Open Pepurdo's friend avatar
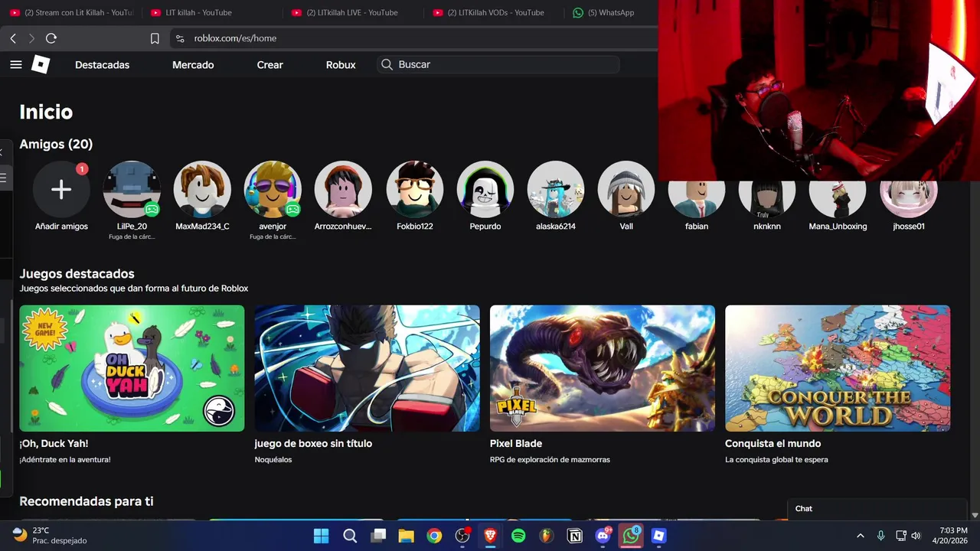This screenshot has height=551, width=980. [485, 189]
